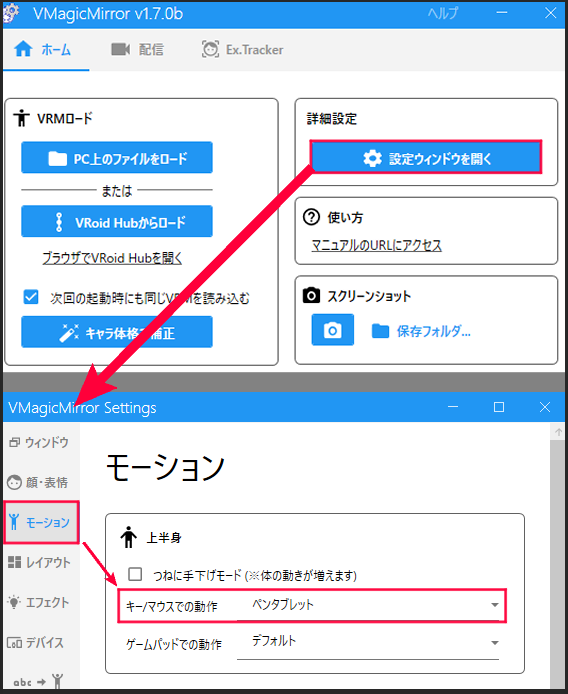Viewport: 568px width, 694px height.
Task: Select ウィンドウ in Settings sidebar
Action: pos(41,442)
